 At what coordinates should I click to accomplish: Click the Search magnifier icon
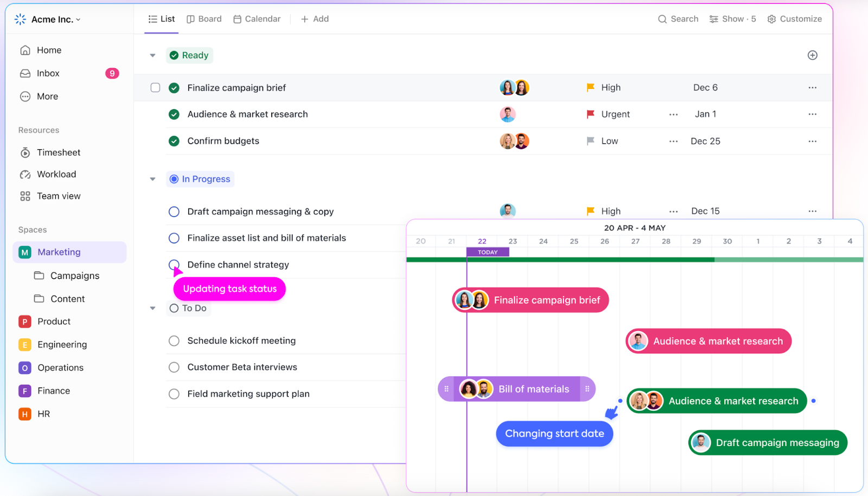coord(662,19)
